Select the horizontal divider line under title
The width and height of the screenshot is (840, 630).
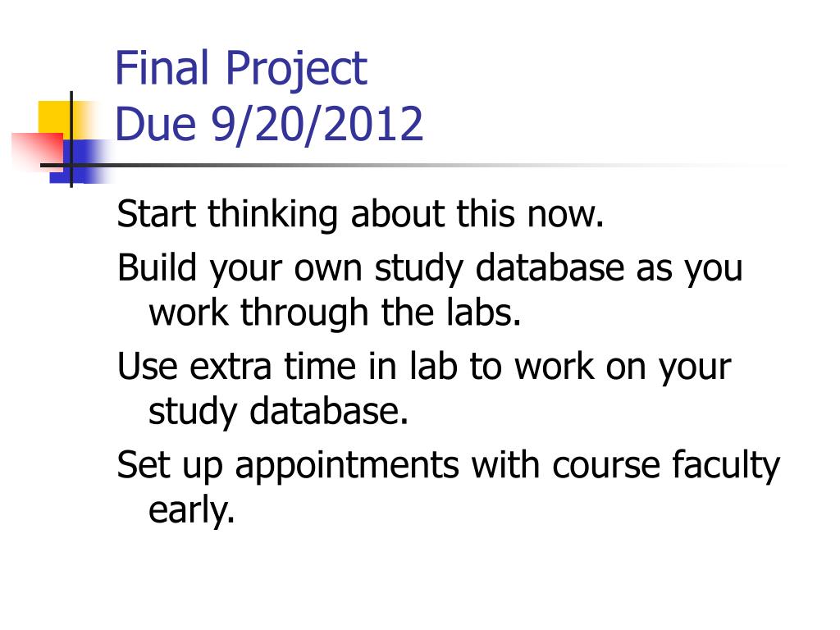click(413, 165)
